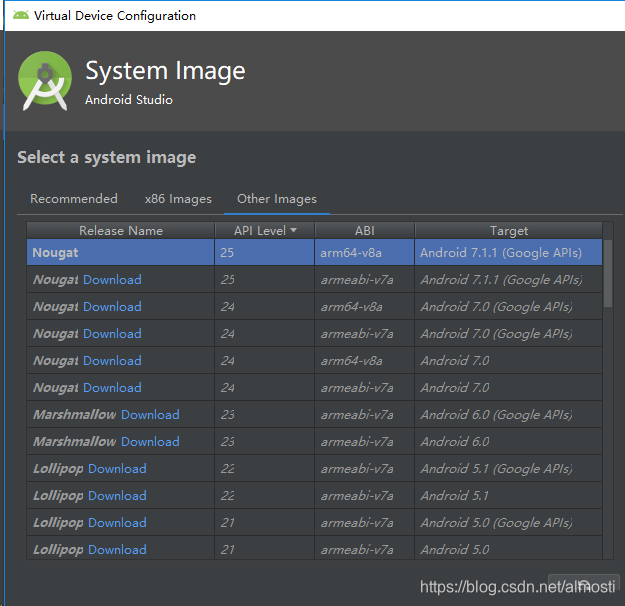Switch to the Recommended tab
The width and height of the screenshot is (625, 606).
click(74, 199)
